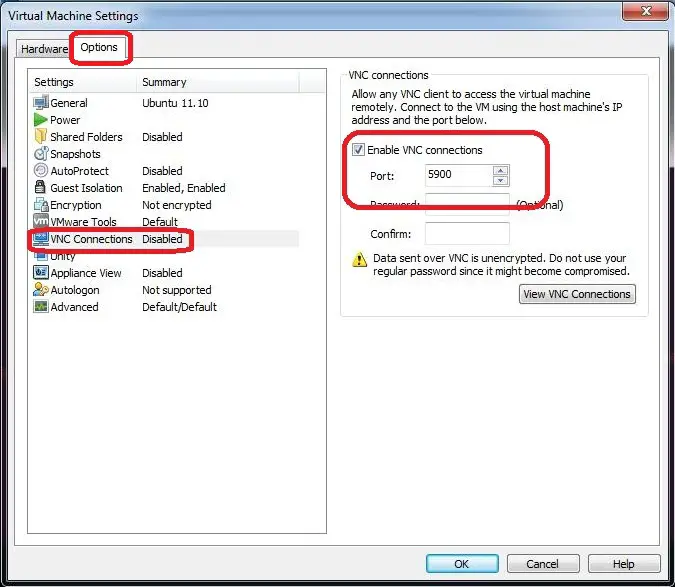Click the green Power arrow icon
675x587 pixels.
tap(40, 120)
